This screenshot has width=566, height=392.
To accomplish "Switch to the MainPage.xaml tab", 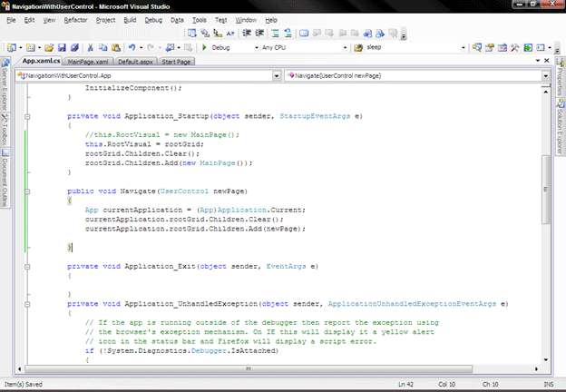I will (86, 62).
